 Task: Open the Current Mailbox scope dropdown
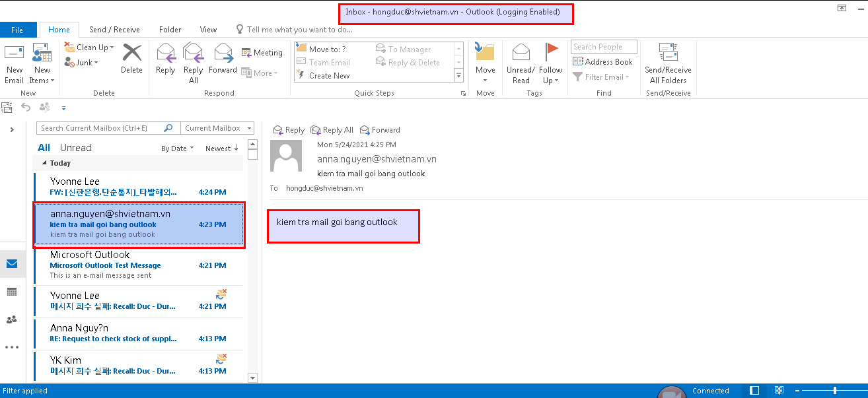tap(218, 128)
